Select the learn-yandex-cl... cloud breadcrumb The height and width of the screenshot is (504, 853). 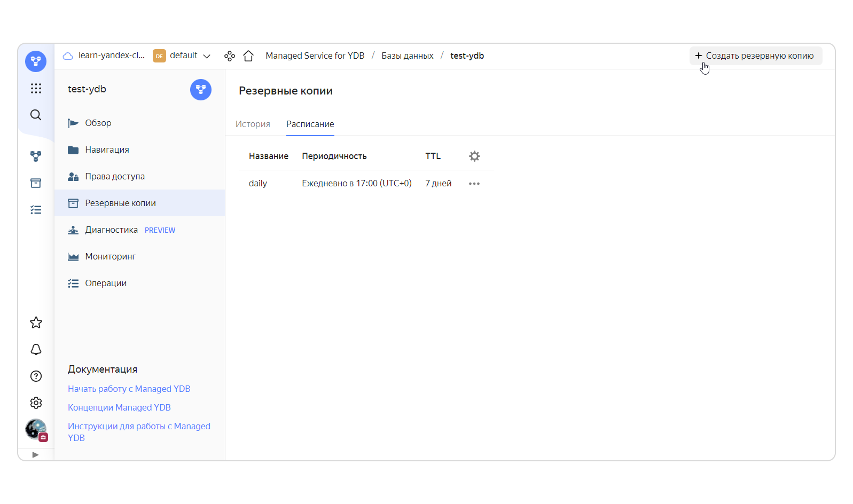click(x=111, y=56)
